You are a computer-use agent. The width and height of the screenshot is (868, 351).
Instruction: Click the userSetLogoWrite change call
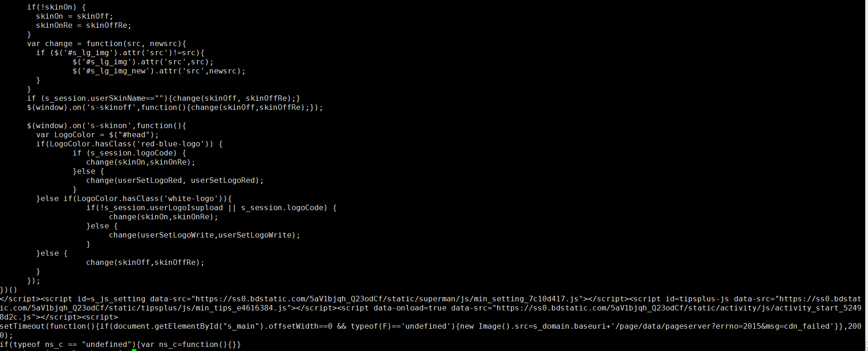point(204,235)
